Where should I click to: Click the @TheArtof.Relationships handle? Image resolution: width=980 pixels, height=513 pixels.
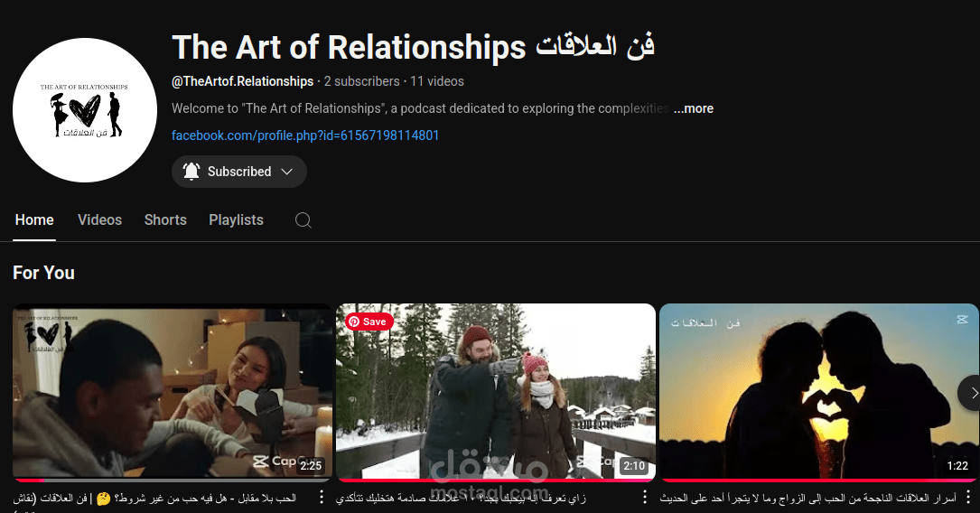click(x=242, y=81)
